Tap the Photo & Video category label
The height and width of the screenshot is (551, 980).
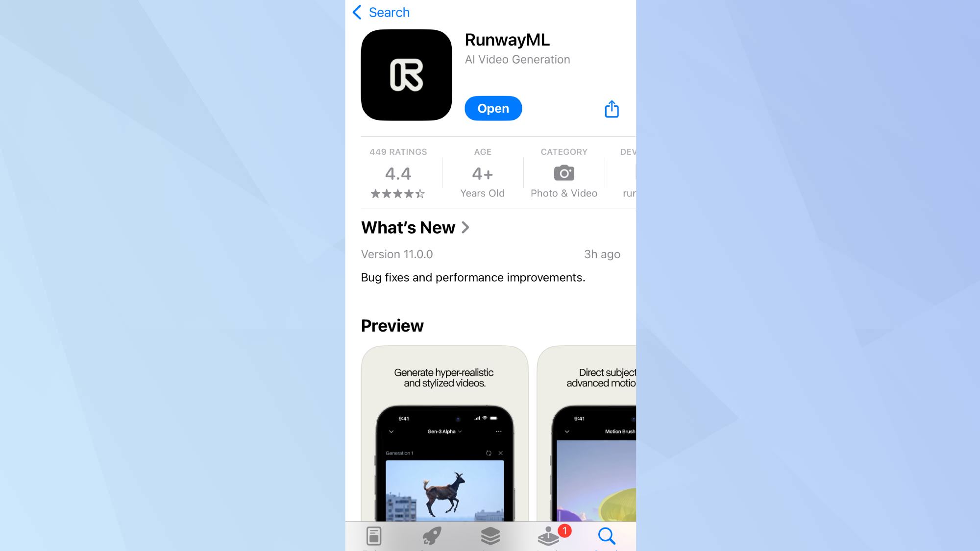pos(564,193)
